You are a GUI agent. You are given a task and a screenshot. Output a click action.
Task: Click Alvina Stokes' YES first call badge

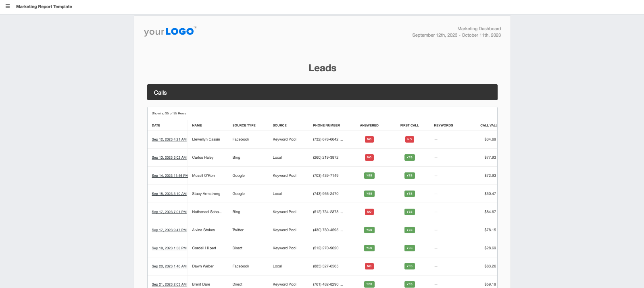409,230
